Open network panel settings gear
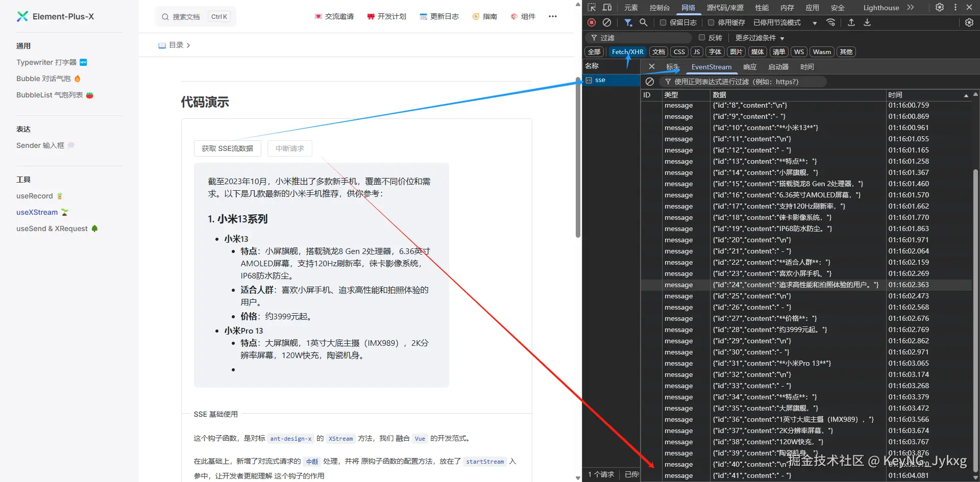 [969, 22]
